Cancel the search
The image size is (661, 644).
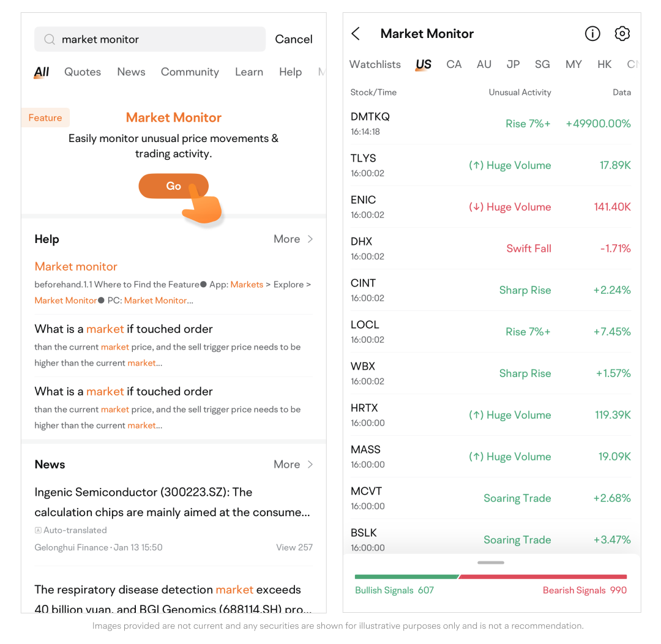click(x=293, y=39)
